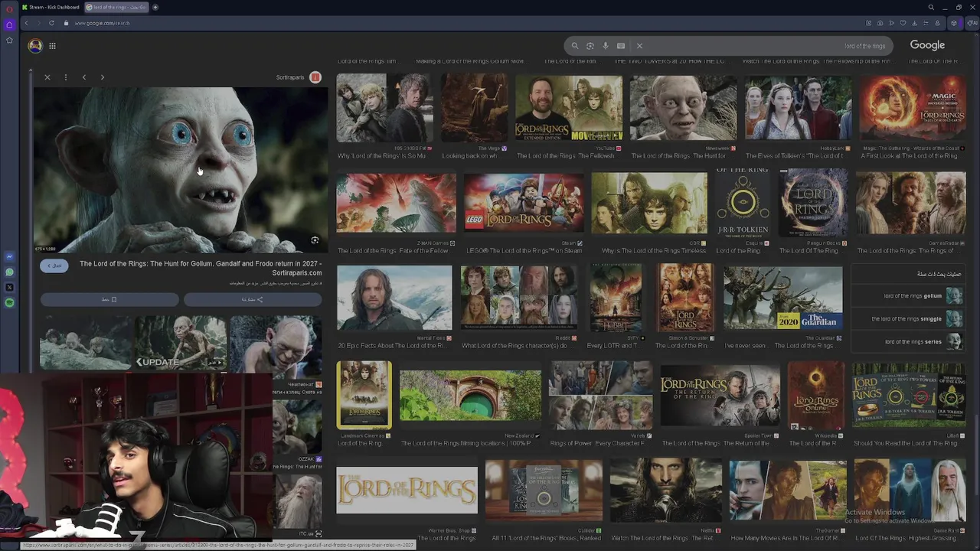Open the Opera sidebar bookmarks star

coord(9,40)
